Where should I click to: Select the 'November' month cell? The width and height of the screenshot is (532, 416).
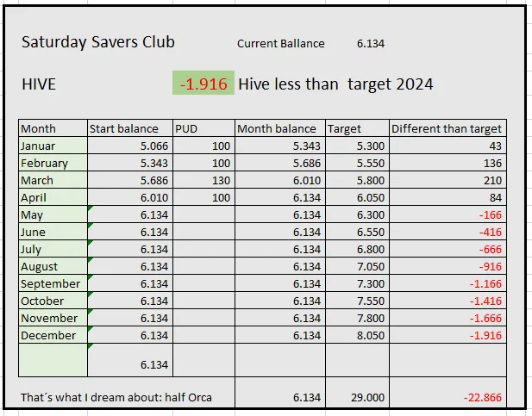point(53,318)
